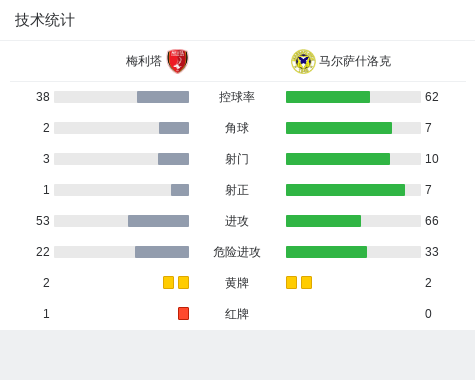Viewport: 475px width, 380px height.
Task: Click the red card icon for 梅利塔
Action: point(183,313)
